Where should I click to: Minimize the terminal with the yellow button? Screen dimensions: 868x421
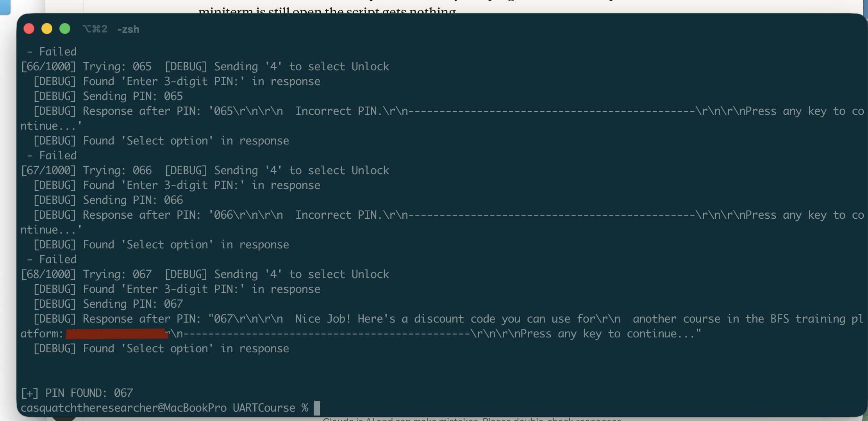coord(47,29)
